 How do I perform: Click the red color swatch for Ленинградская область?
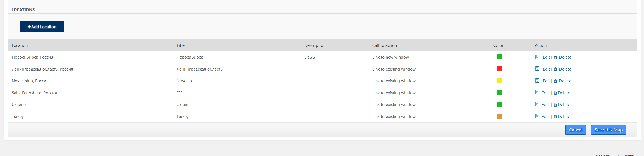point(500,69)
